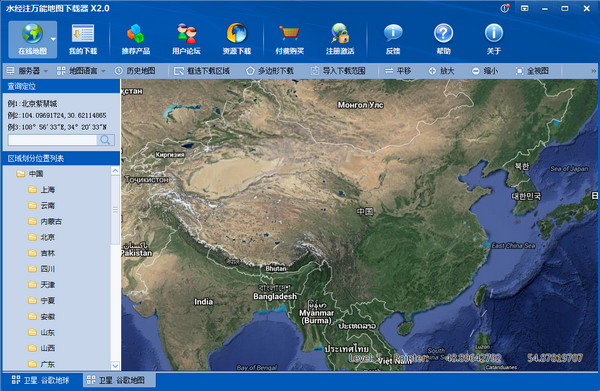
Task: Select 多边形下载 polygon download tool
Action: (270, 71)
